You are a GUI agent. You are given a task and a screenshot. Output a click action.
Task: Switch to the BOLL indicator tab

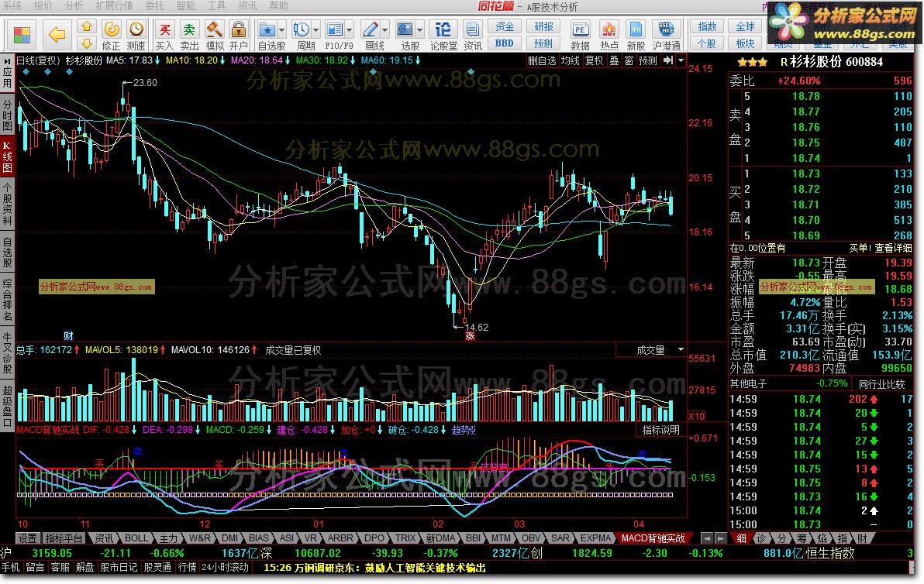[136, 538]
